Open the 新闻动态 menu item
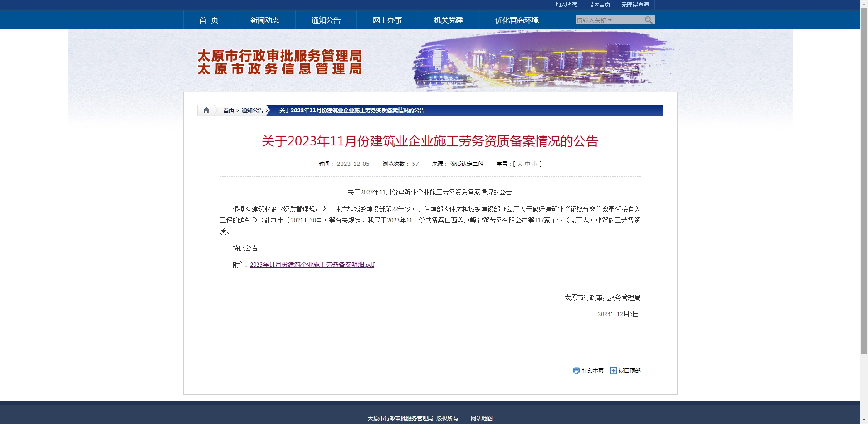Viewport: 868px width, 424px height. [x=265, y=20]
